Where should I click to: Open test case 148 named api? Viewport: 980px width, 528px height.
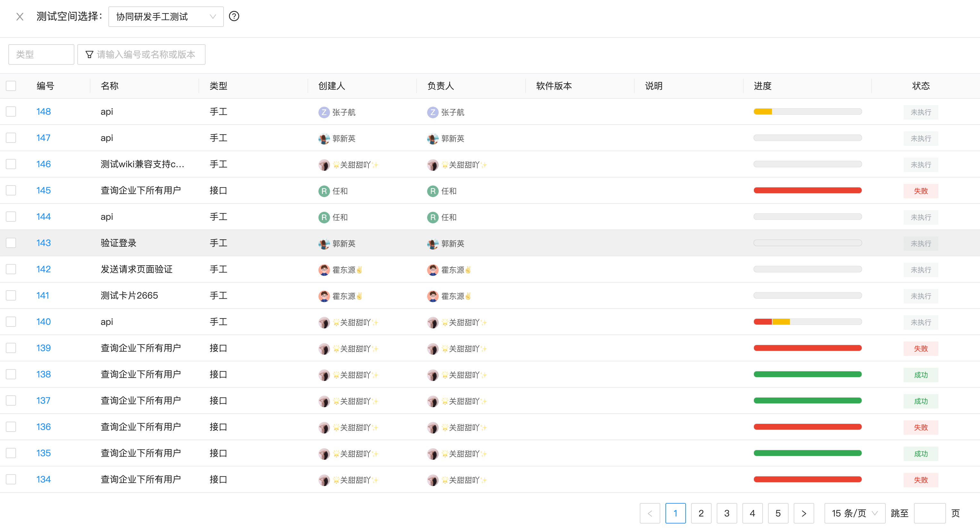point(43,111)
